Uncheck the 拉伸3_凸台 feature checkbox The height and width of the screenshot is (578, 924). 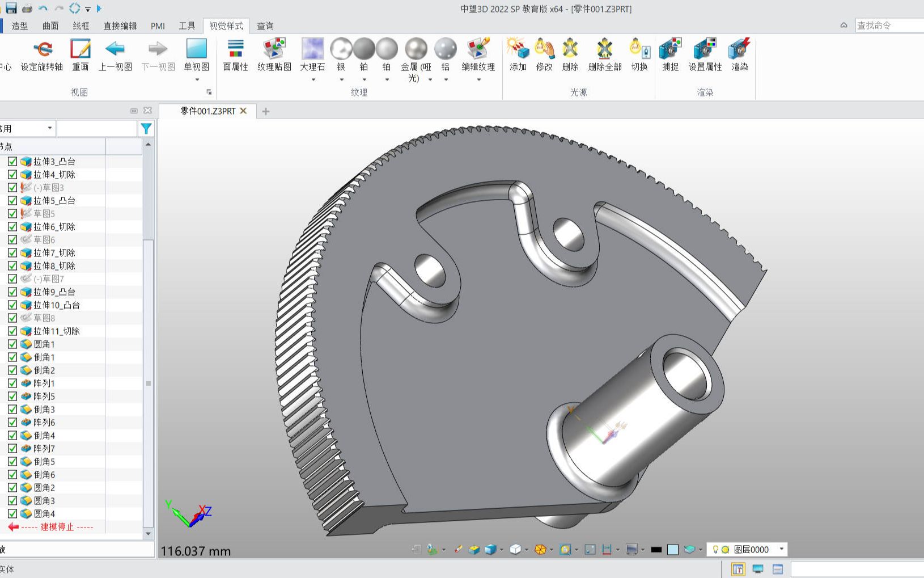click(12, 162)
